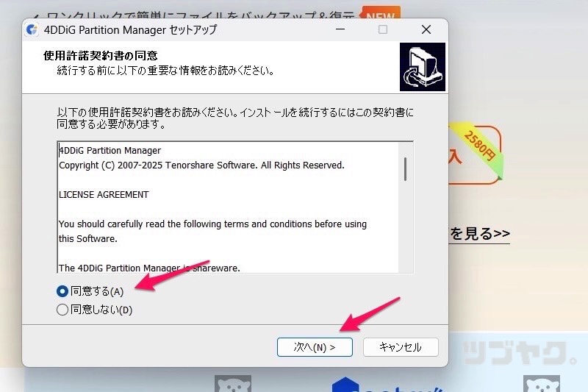Click the 'this Software.' line in license
The width and height of the screenshot is (588, 392).
[x=88, y=238]
